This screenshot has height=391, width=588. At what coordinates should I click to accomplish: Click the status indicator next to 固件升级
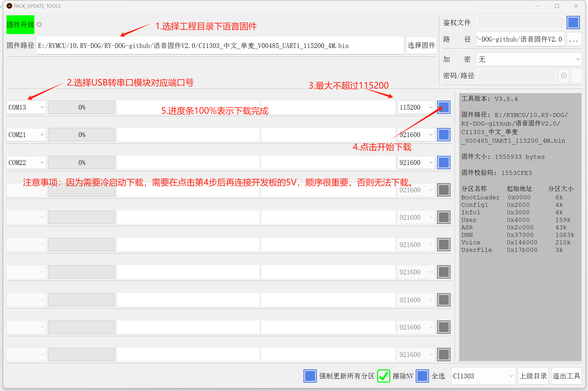pos(39,24)
